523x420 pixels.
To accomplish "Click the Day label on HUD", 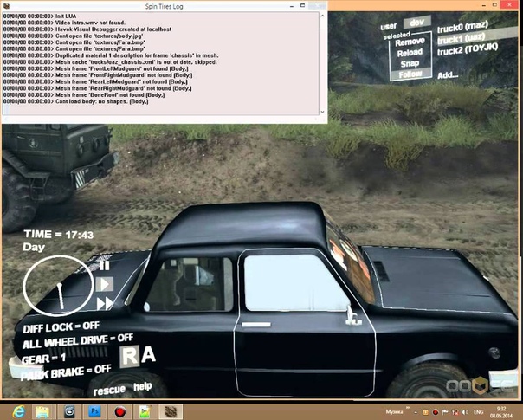I will tap(34, 247).
